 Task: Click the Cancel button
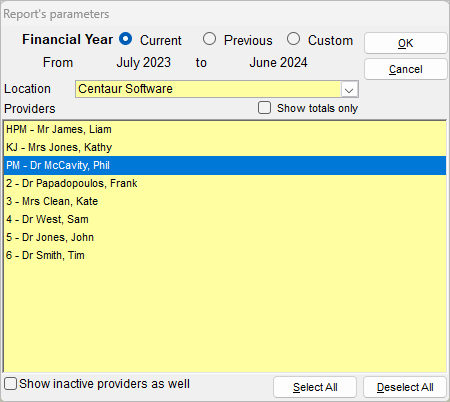pyautogui.click(x=405, y=69)
